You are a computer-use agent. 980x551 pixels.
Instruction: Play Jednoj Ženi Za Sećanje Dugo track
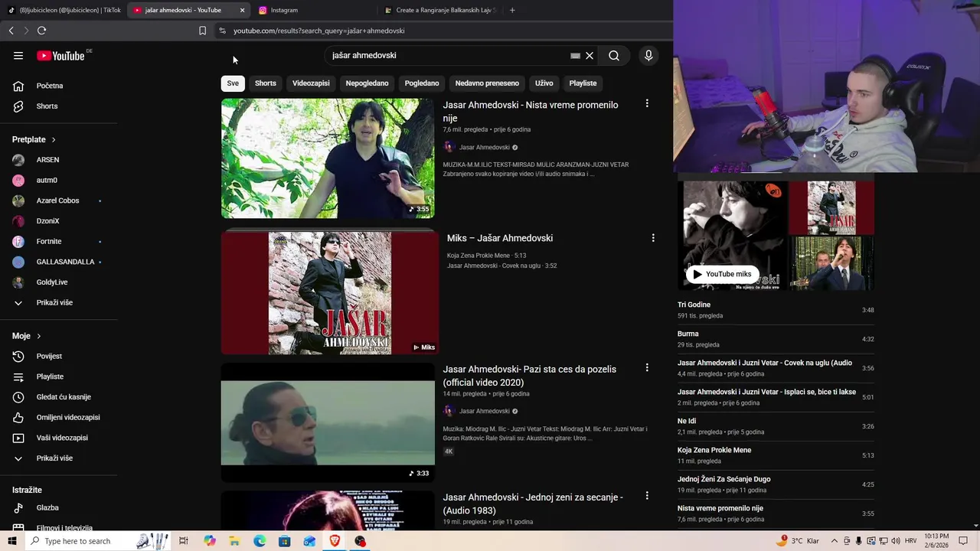[776, 484]
